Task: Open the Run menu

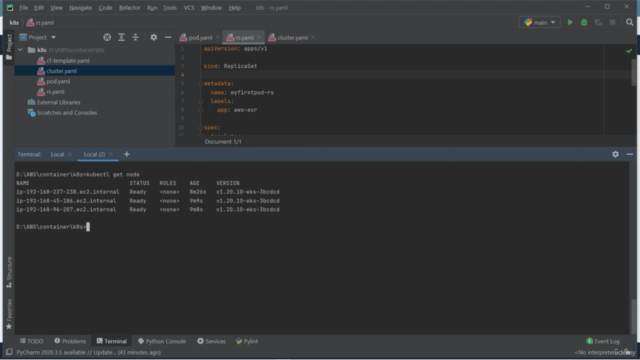Action: [x=152, y=8]
